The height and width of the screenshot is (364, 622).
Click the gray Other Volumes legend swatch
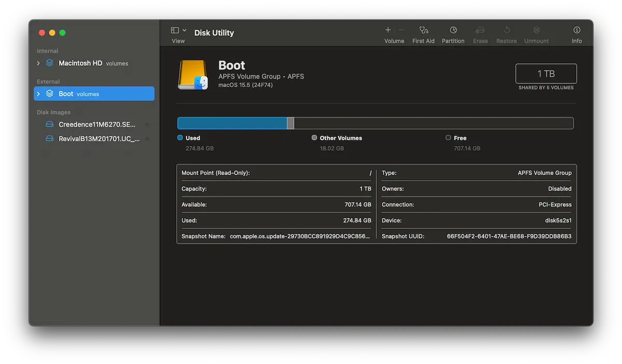[314, 138]
